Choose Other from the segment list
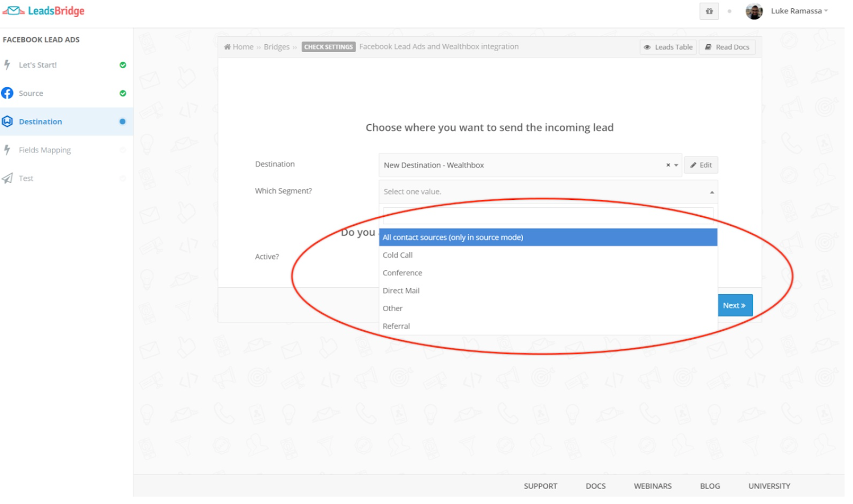853x504 pixels. click(x=548, y=308)
